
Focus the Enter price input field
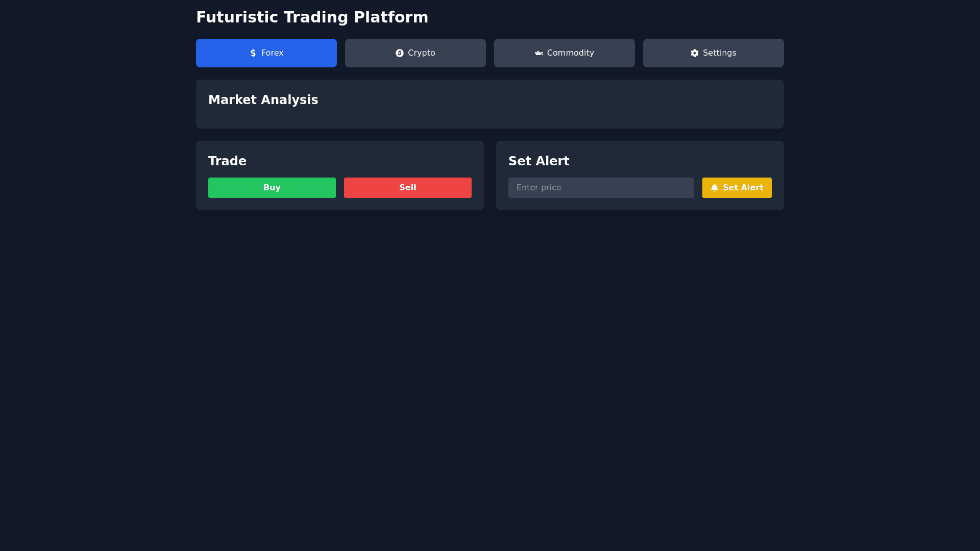(601, 188)
